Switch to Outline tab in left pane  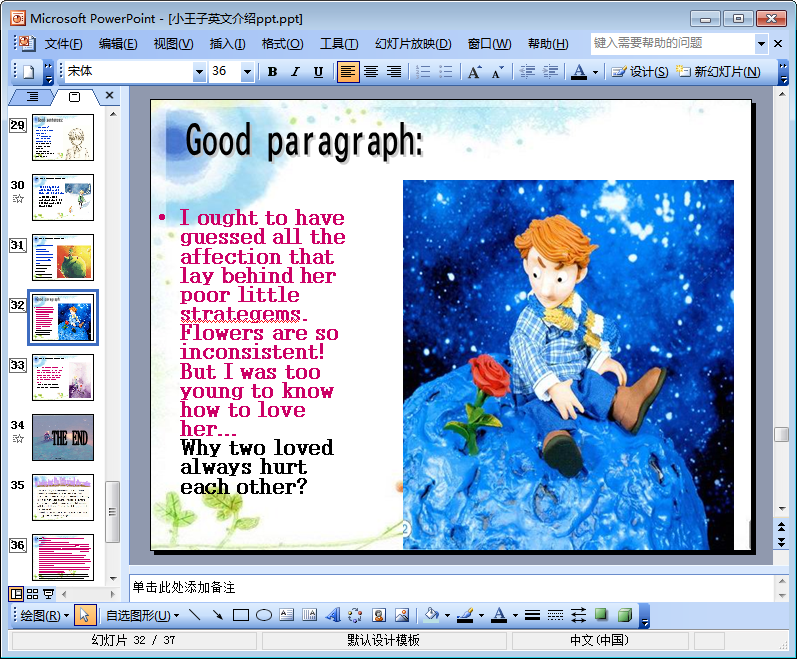[x=32, y=96]
